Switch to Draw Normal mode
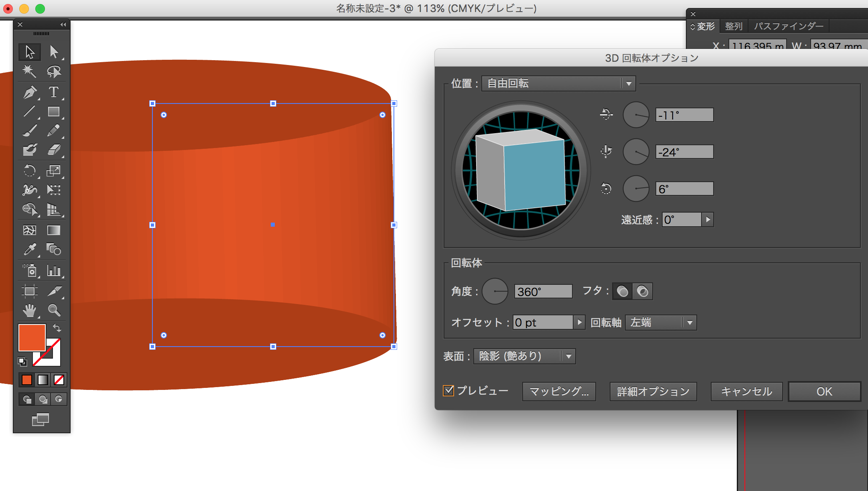Image resolution: width=868 pixels, height=491 pixels. (27, 399)
